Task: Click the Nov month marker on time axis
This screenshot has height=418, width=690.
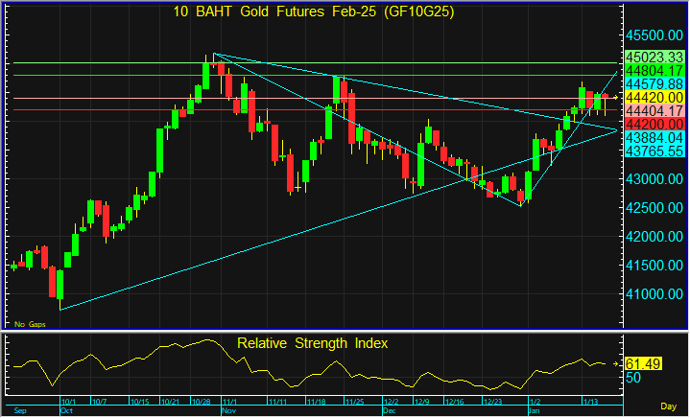Action: (228, 410)
